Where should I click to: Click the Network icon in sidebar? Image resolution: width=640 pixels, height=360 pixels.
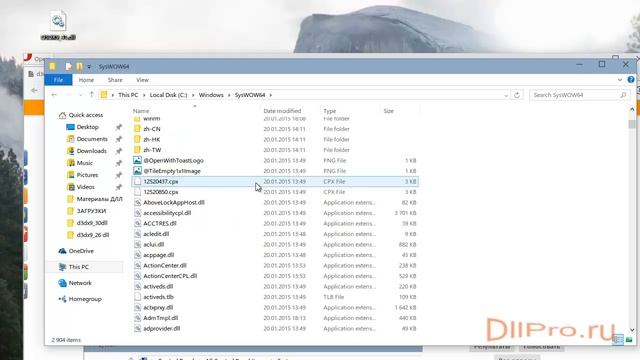pos(62,283)
